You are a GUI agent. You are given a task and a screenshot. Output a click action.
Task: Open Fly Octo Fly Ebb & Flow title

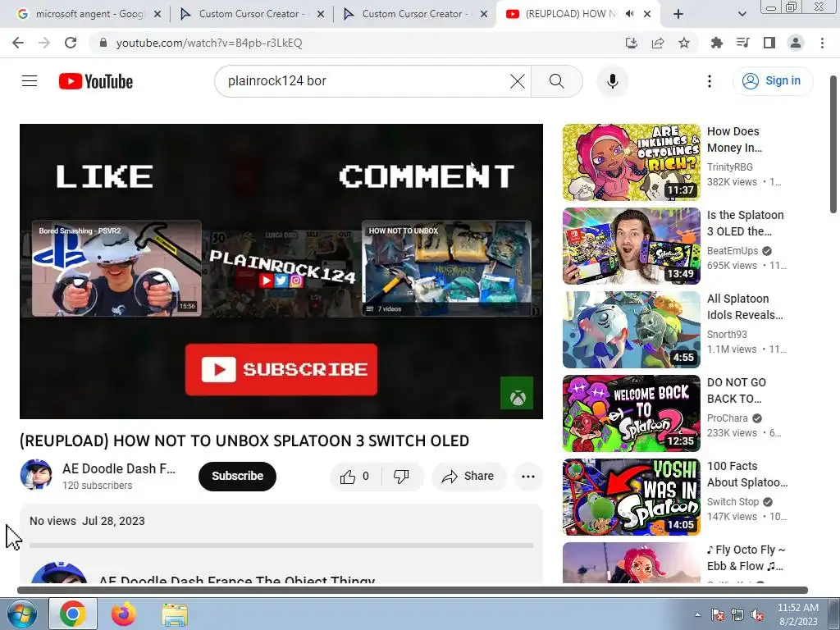[x=746, y=558]
